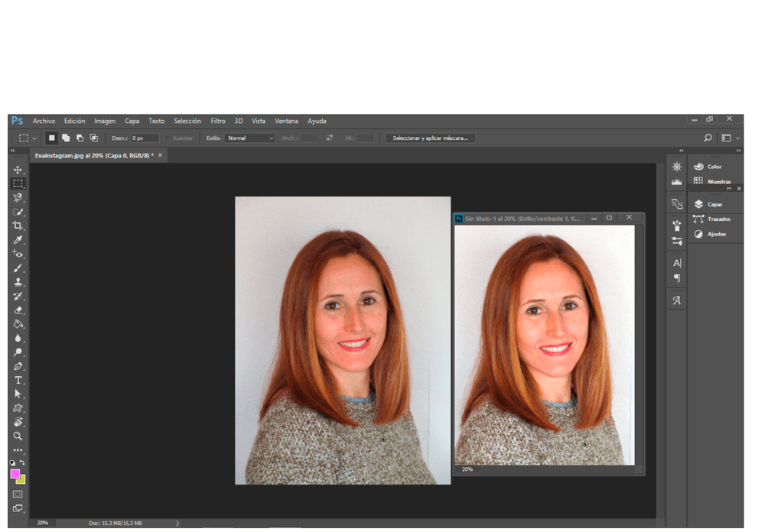Select the Clone Stamp tool
Screen dimensions: 765x532
point(18,282)
